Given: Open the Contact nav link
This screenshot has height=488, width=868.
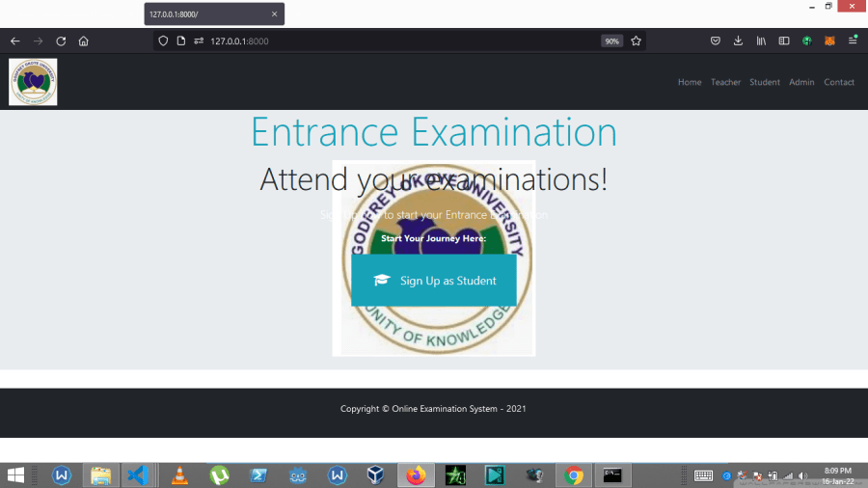Looking at the screenshot, I should tap(839, 82).
